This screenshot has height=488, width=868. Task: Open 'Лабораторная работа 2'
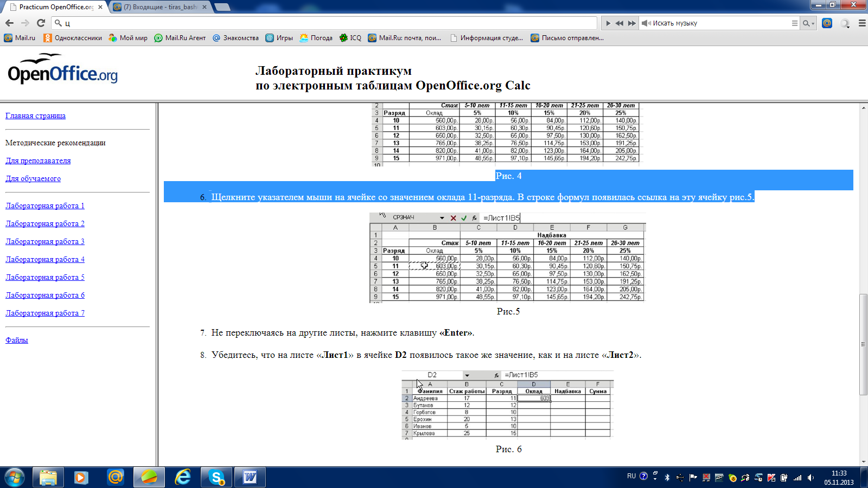click(45, 223)
